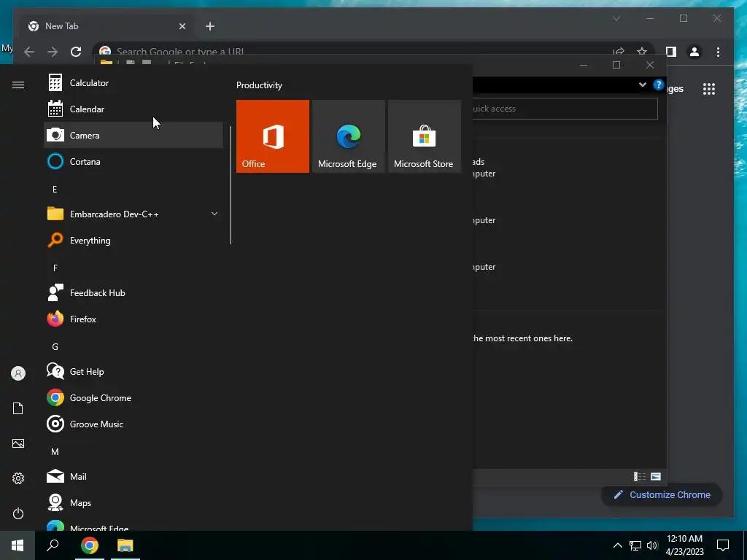Click Chrome's forward arrow
This screenshot has width=747, height=560.
click(53, 52)
